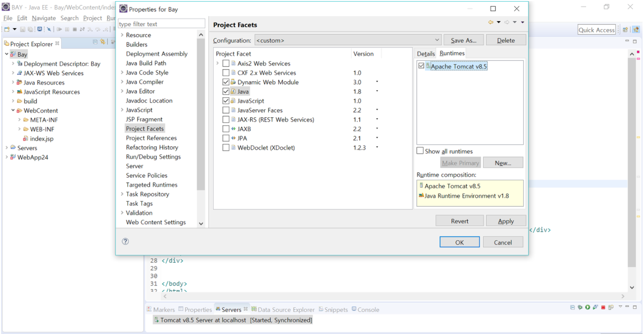Minimize the Servers view panel
The width and height of the screenshot is (644, 334).
click(627, 306)
